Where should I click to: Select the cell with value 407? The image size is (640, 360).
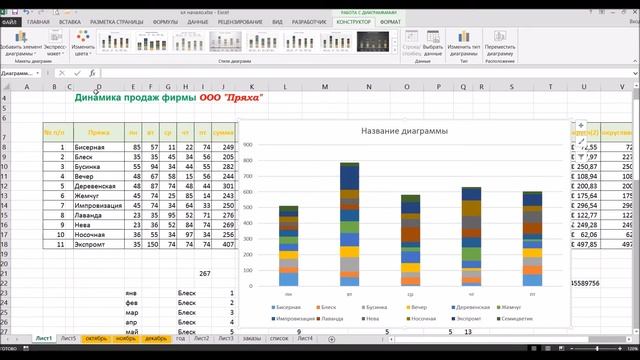pos(223,244)
